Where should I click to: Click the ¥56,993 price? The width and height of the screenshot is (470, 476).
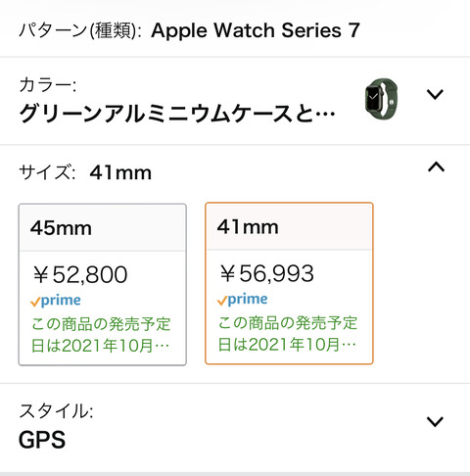266,273
